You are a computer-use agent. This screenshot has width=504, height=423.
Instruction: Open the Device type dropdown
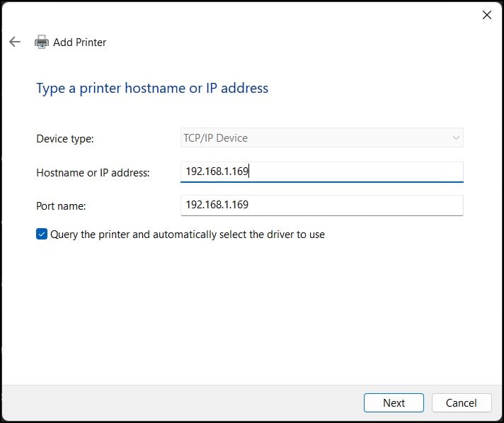322,137
